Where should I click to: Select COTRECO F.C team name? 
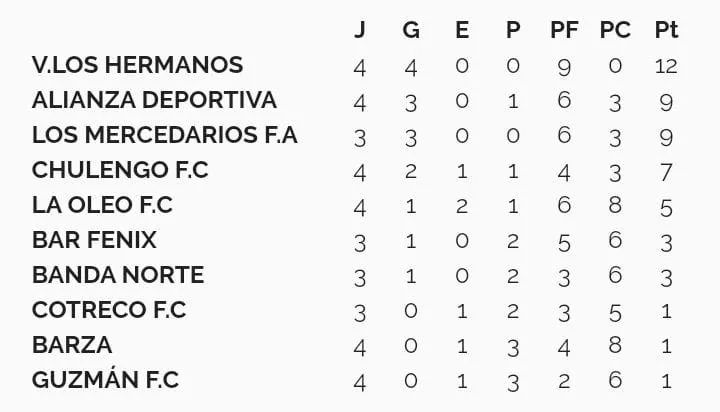click(x=109, y=310)
